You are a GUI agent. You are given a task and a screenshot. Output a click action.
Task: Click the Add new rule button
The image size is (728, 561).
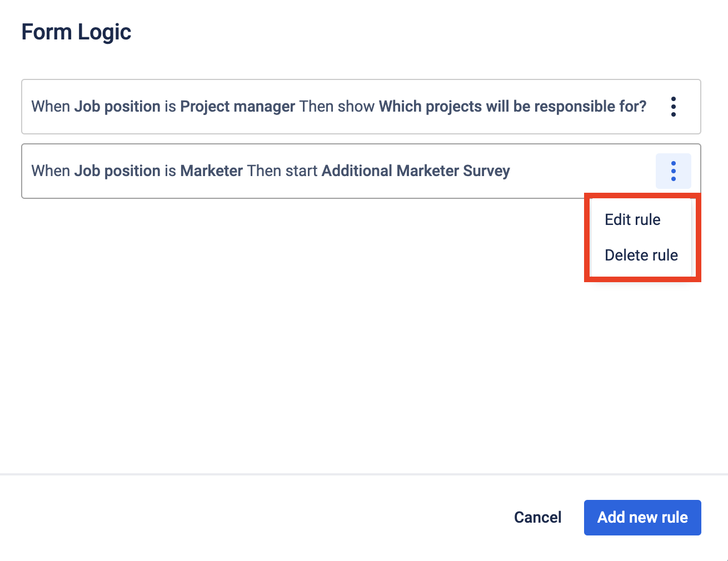pos(642,518)
